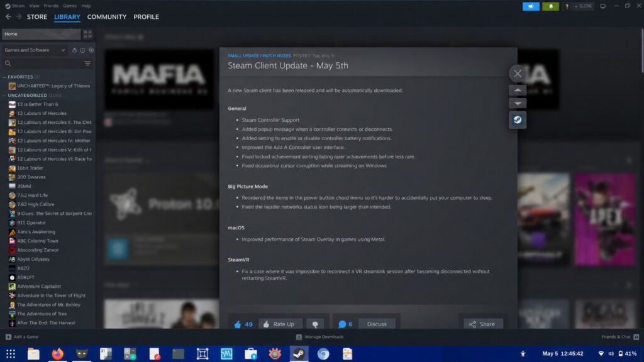Click the library search field
The image size is (644, 362).
[x=42, y=63]
